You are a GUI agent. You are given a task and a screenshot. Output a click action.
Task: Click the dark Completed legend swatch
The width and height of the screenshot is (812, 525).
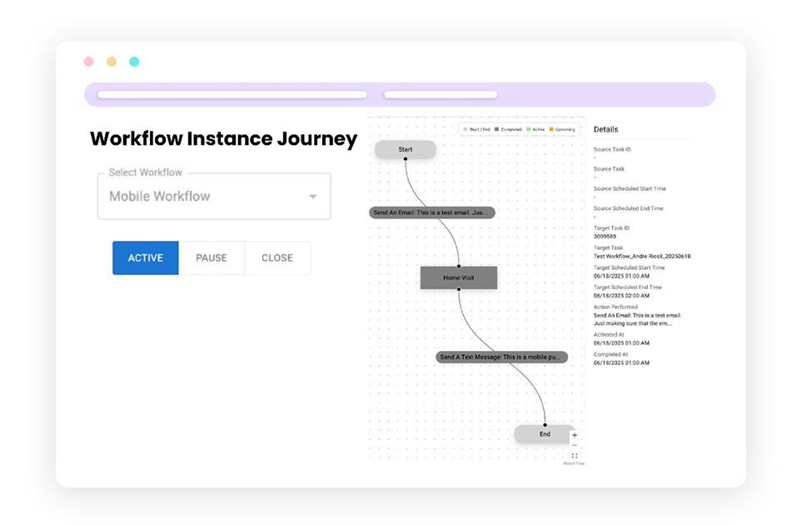496,129
